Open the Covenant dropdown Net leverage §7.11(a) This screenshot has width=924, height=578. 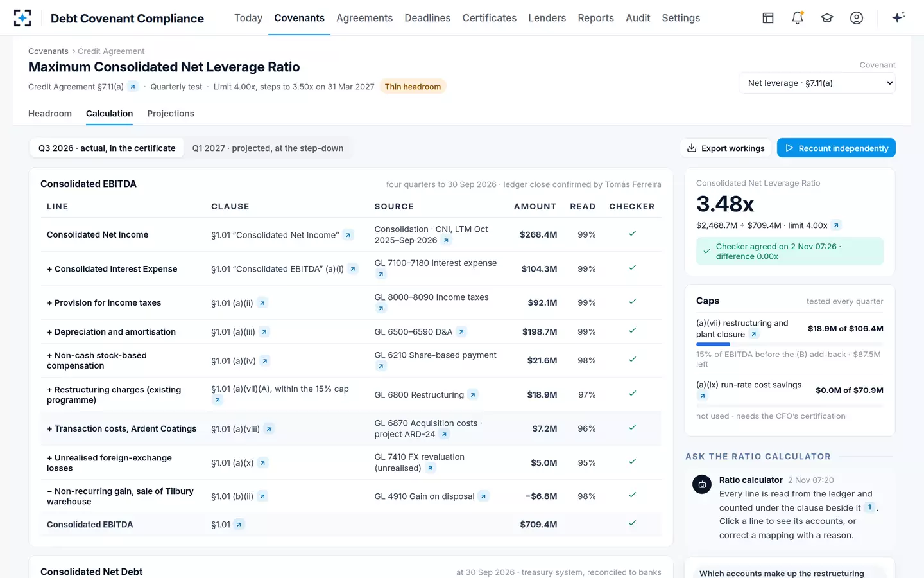tap(817, 83)
